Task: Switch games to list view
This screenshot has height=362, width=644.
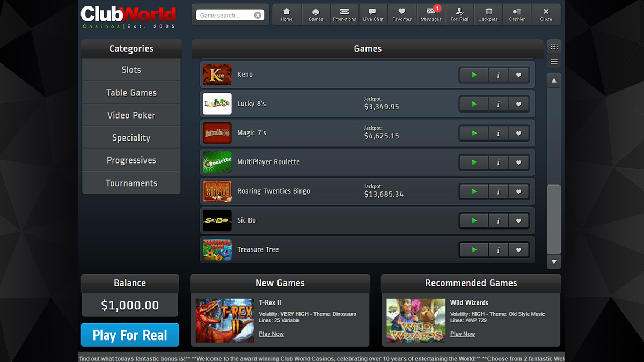Action: pos(554,62)
